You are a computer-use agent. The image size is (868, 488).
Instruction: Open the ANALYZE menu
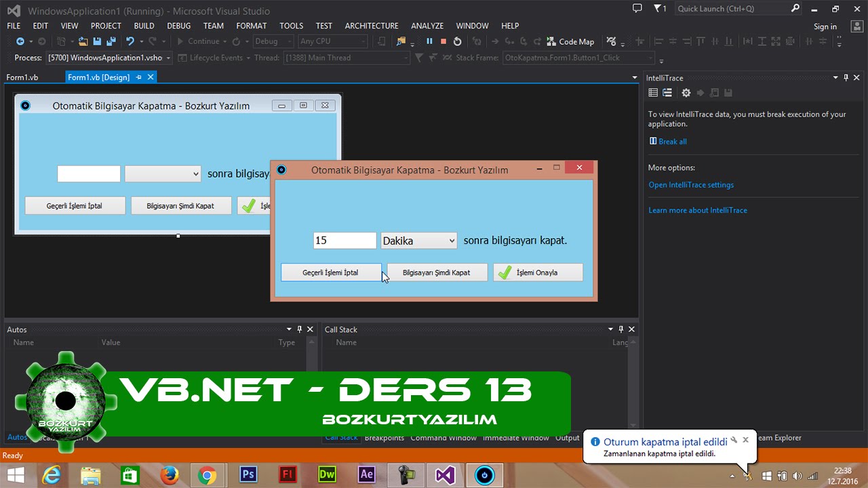pyautogui.click(x=427, y=26)
